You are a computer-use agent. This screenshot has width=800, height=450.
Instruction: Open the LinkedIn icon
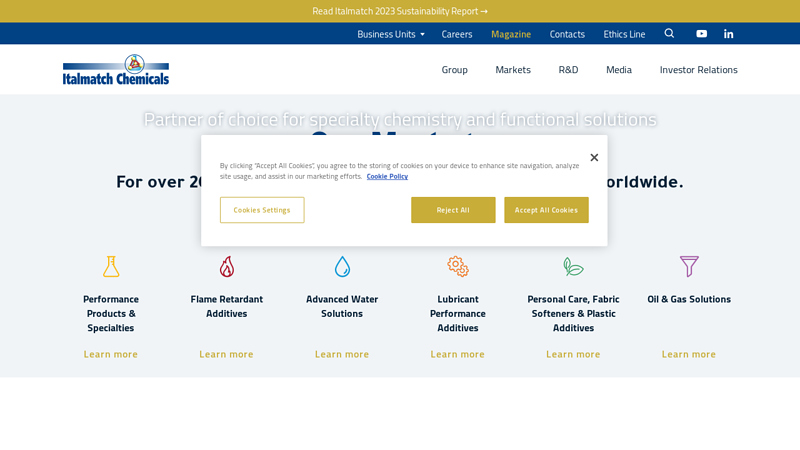click(728, 34)
